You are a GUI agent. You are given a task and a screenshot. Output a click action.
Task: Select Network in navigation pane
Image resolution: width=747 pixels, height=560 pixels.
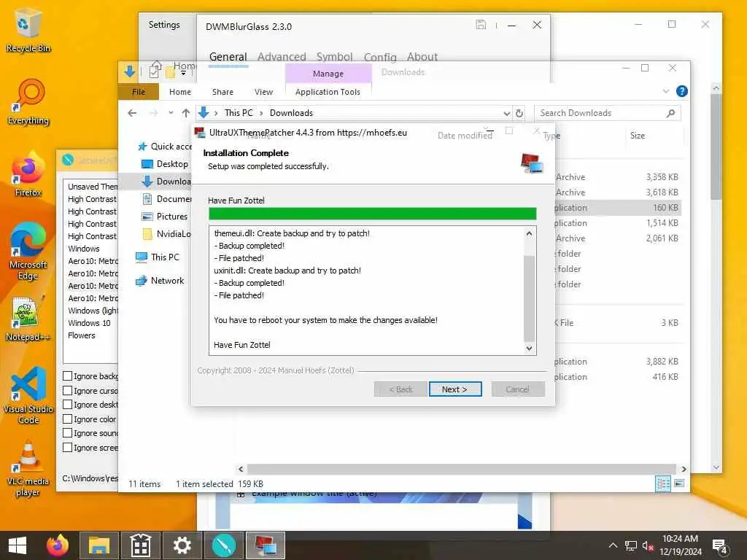[160, 281]
